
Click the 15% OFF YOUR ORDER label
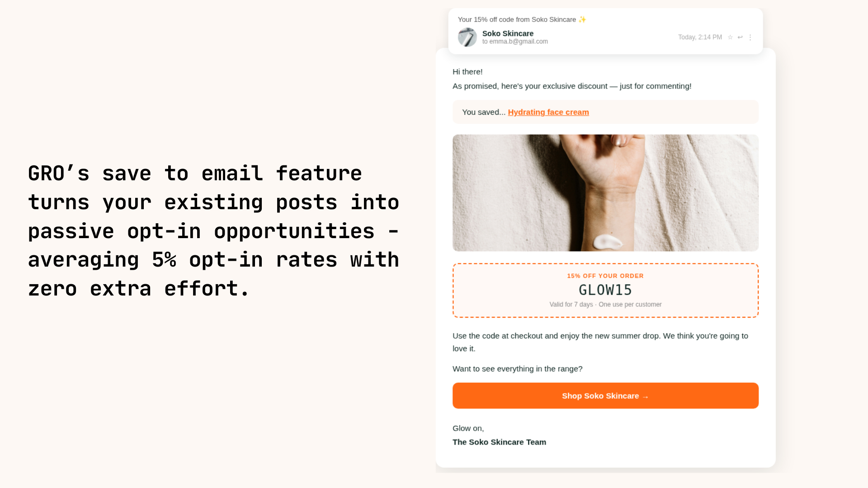(x=605, y=276)
